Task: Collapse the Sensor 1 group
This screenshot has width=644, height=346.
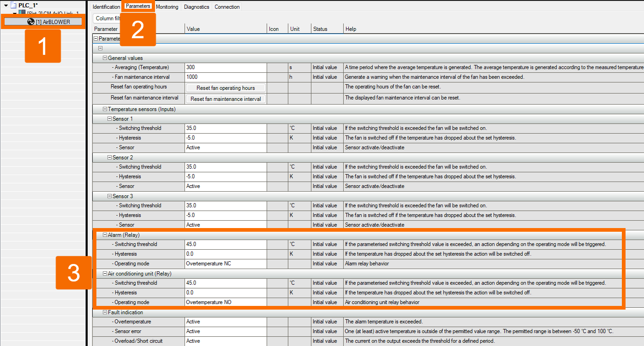Action: [x=109, y=119]
